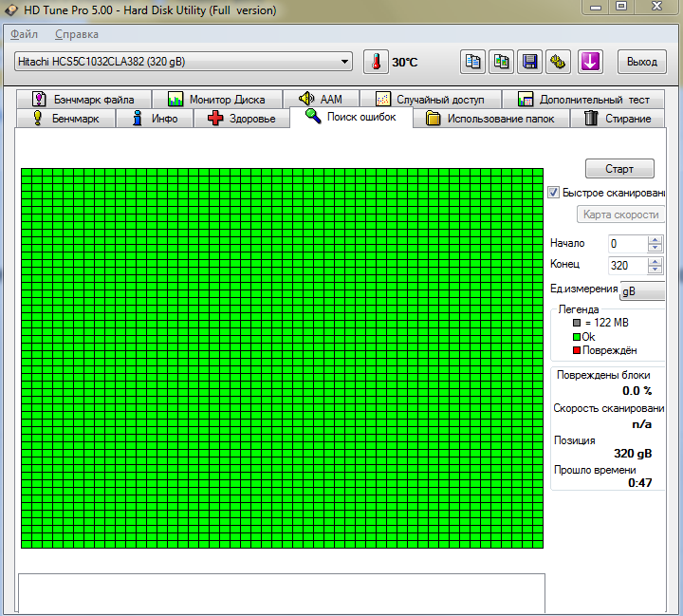Click the 30°C temperature reading
Image resolution: width=683 pixels, height=616 pixels.
(405, 63)
